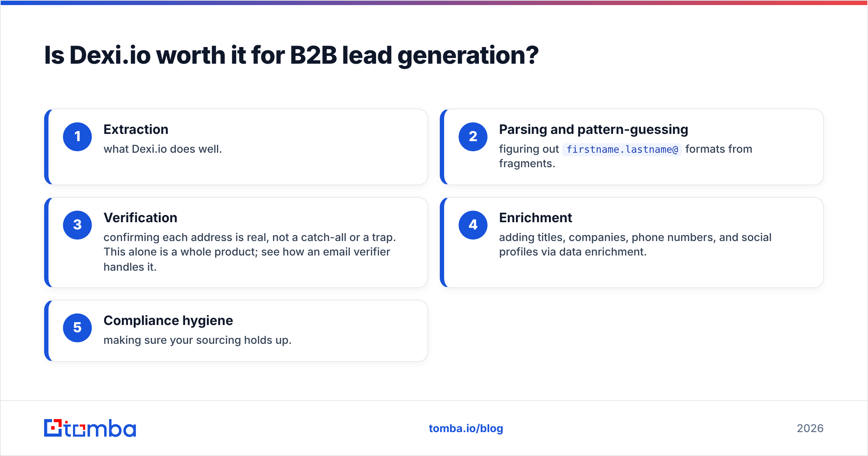Image resolution: width=868 pixels, height=456 pixels.
Task: Select the 'Extraction' heading
Action: [136, 130]
